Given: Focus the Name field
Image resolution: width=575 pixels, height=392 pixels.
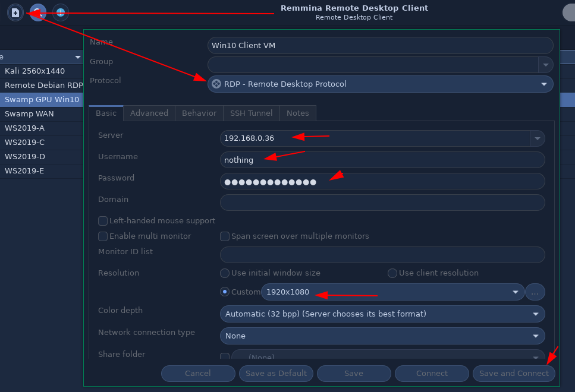Looking at the screenshot, I should [x=381, y=45].
